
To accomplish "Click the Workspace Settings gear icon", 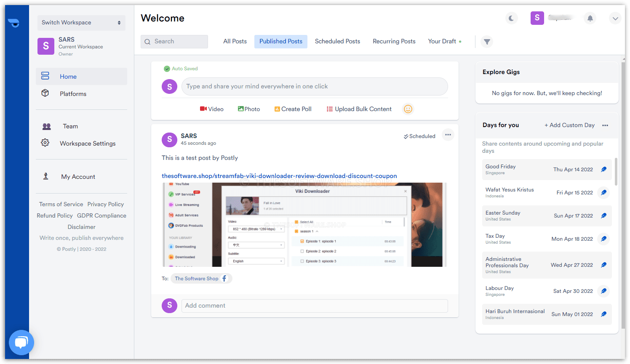I will pyautogui.click(x=45, y=143).
